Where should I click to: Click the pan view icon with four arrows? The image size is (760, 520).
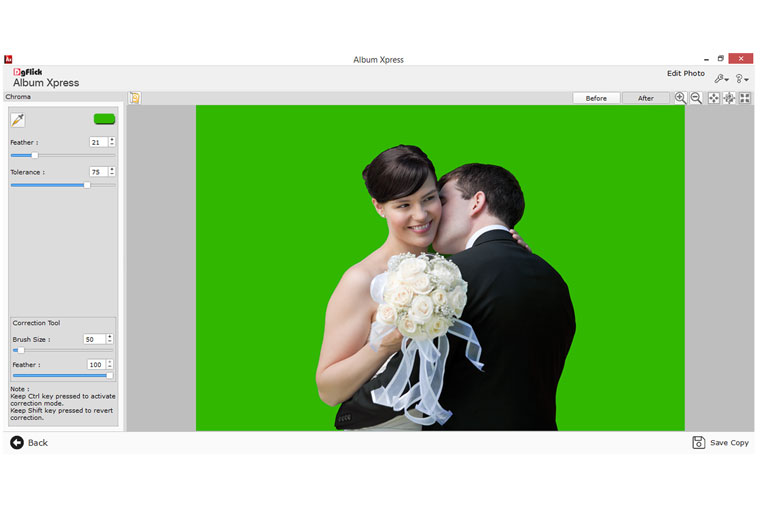[x=713, y=98]
